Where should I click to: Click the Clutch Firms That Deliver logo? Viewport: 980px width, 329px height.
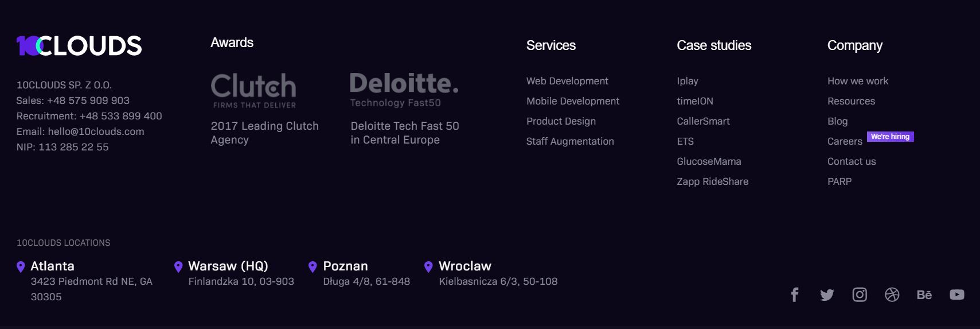tap(253, 90)
